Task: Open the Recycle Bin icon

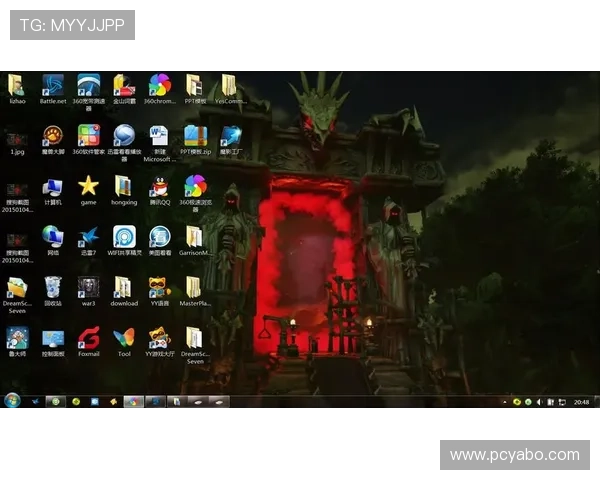Action: tap(53, 288)
